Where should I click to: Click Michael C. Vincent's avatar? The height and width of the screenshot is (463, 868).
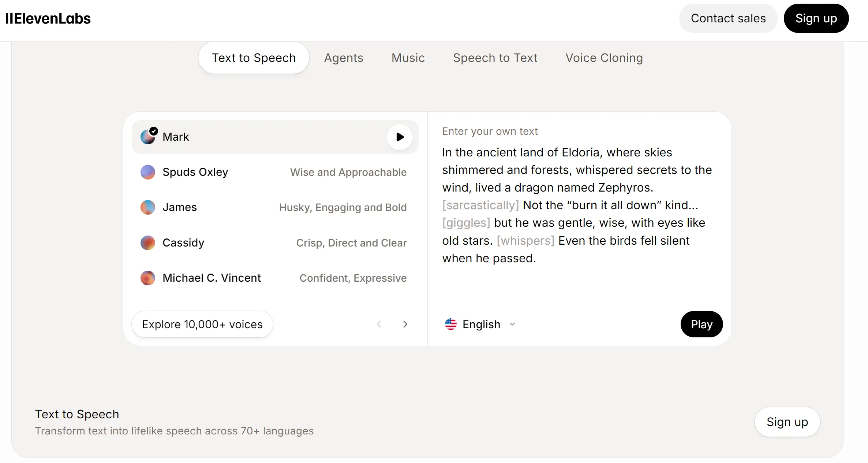point(148,278)
